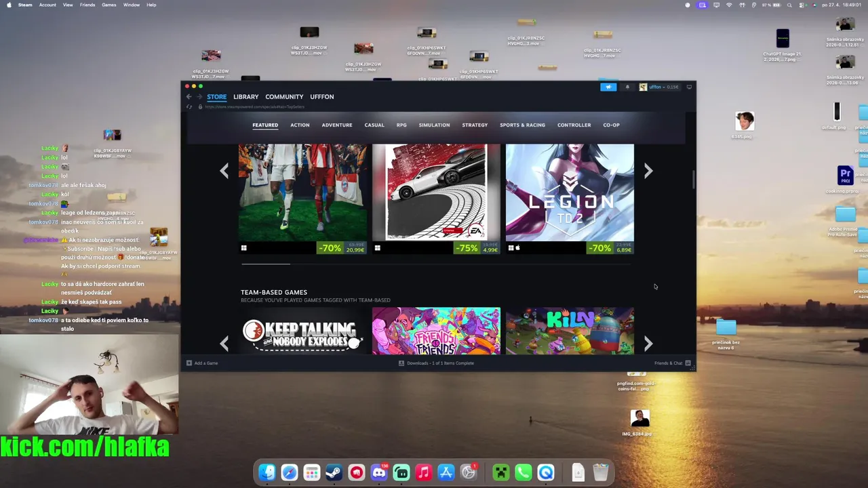Reload the Steam store page

[x=189, y=107]
